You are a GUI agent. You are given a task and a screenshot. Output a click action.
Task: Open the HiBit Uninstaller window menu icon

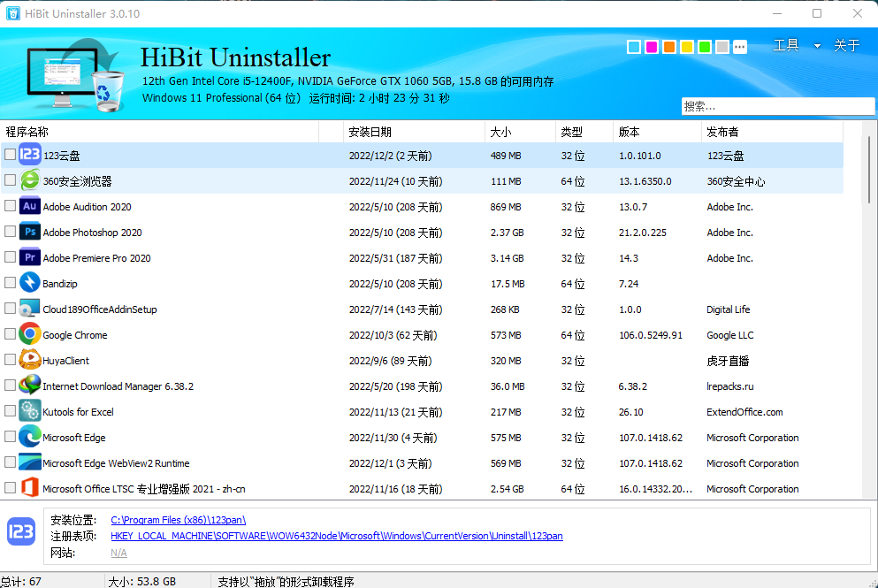[12, 13]
